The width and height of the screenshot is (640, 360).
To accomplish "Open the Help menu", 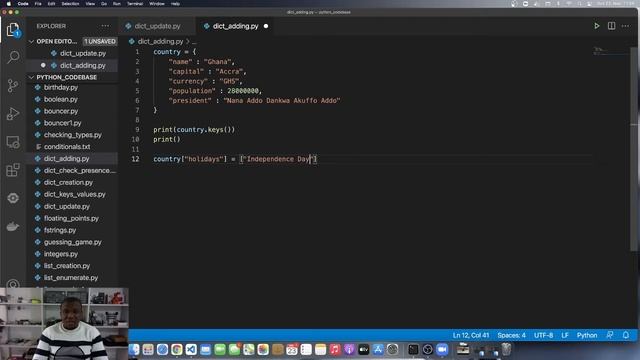I will (x=175, y=3).
